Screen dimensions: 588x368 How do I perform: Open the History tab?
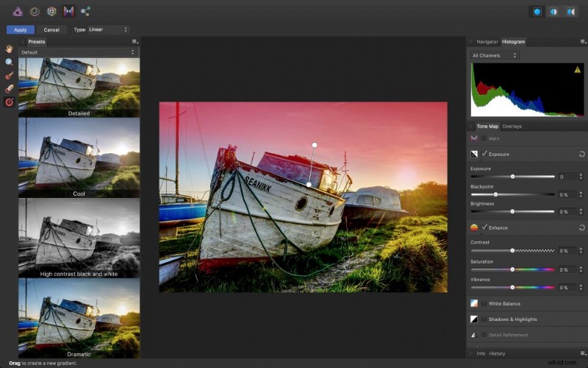coord(498,353)
